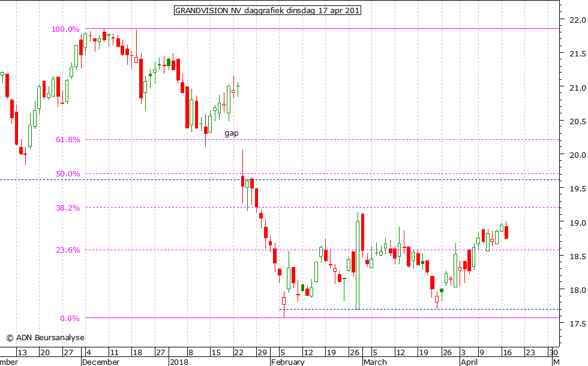This screenshot has height=366, width=588.
Task: Click date label 23 in April
Action: (530, 353)
